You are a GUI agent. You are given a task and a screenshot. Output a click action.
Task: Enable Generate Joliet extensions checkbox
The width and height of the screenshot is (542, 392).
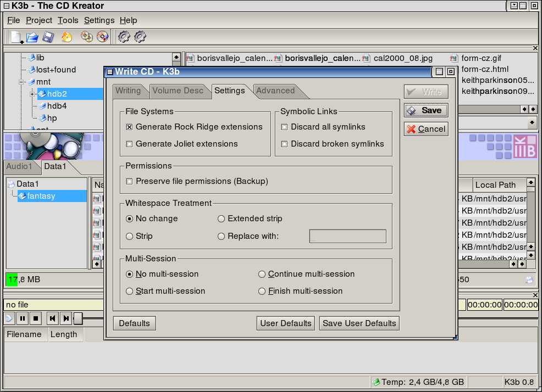click(x=129, y=144)
